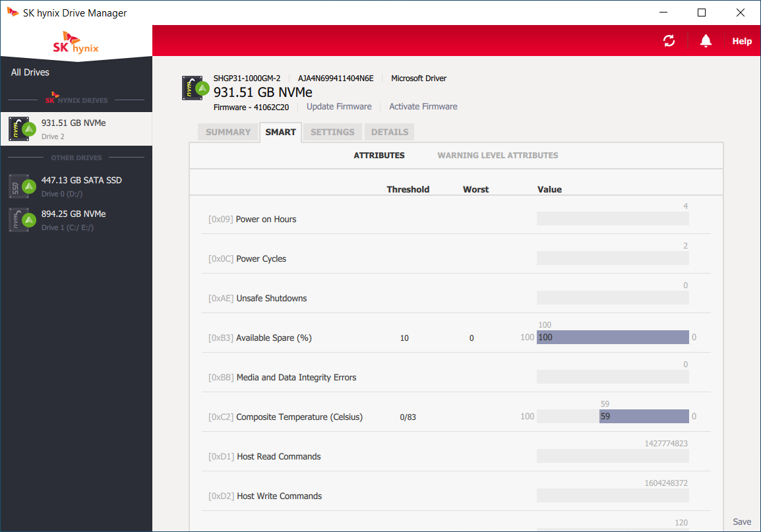Click the Unsafe Shutdowns value bar
761x532 pixels.
(x=613, y=298)
